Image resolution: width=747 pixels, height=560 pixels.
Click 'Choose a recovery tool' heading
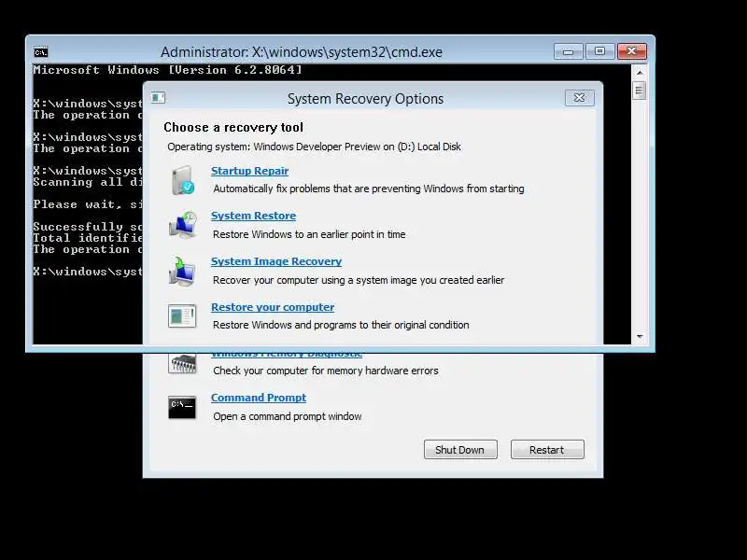click(233, 127)
